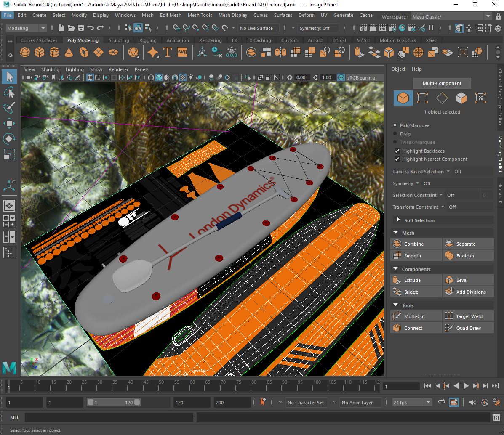This screenshot has height=435, width=504.
Task: Click the Extrude button
Action: coord(416,280)
